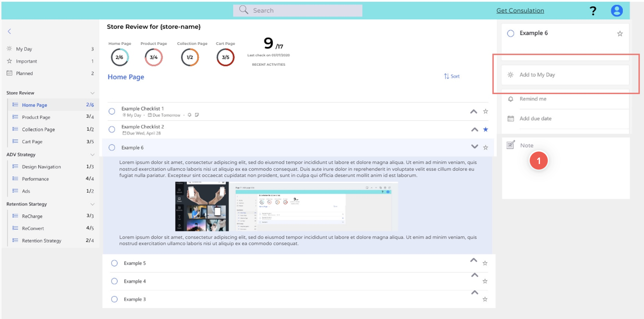644x319 pixels.
Task: Mark Example 3 complete
Action: point(114,299)
